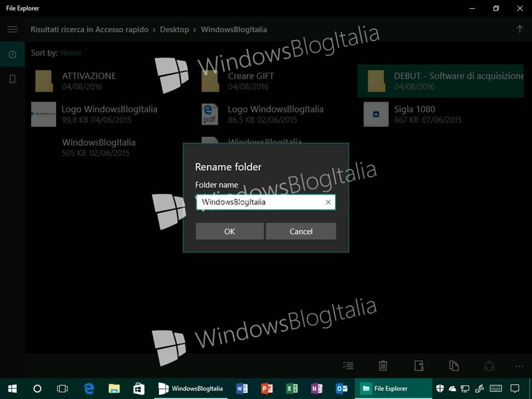The height and width of the screenshot is (399, 532).
Task: Launch Microsoft Edge from the taskbar
Action: click(x=89, y=388)
